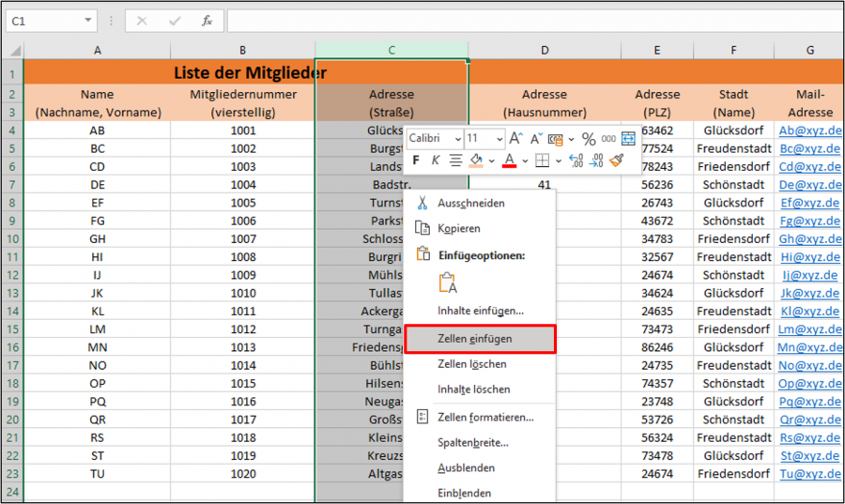Toggle italic formatting with K button

coord(435,160)
